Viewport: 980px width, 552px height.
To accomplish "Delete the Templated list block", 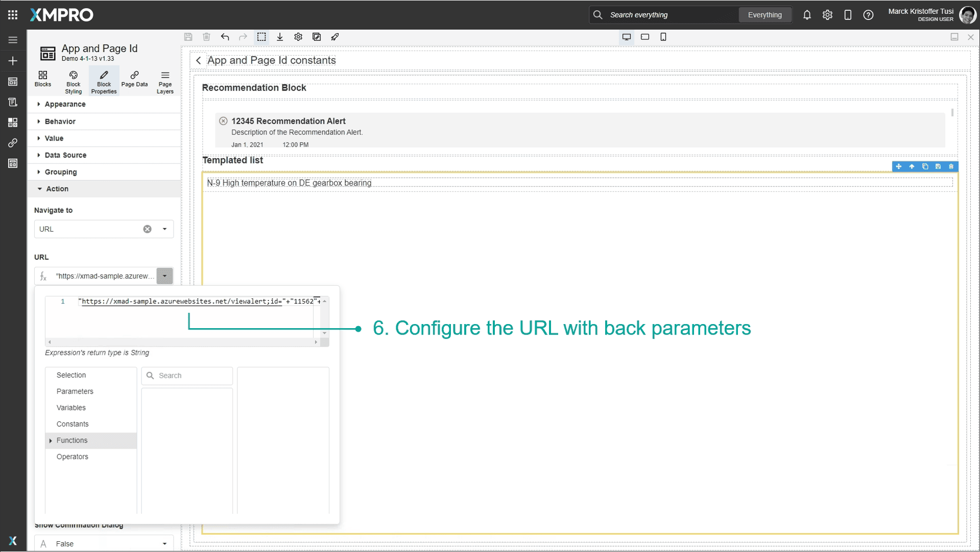I will pyautogui.click(x=951, y=167).
